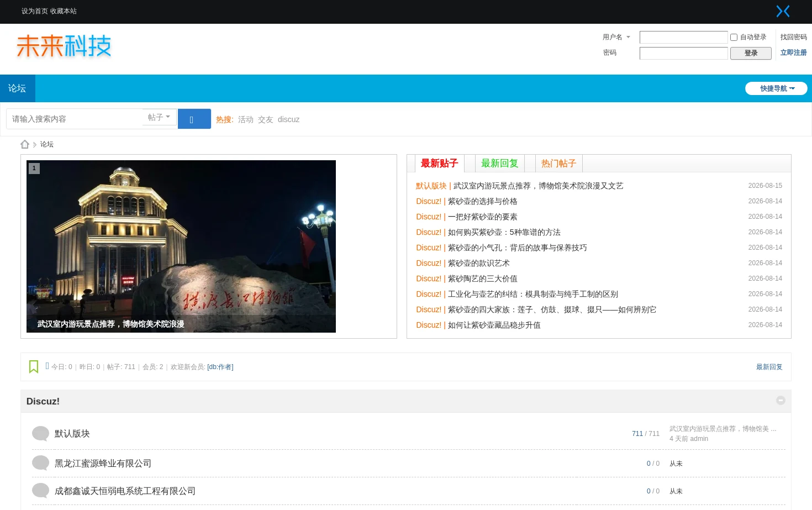Focus the 密码 input field
The image size is (812, 510).
[x=683, y=53]
